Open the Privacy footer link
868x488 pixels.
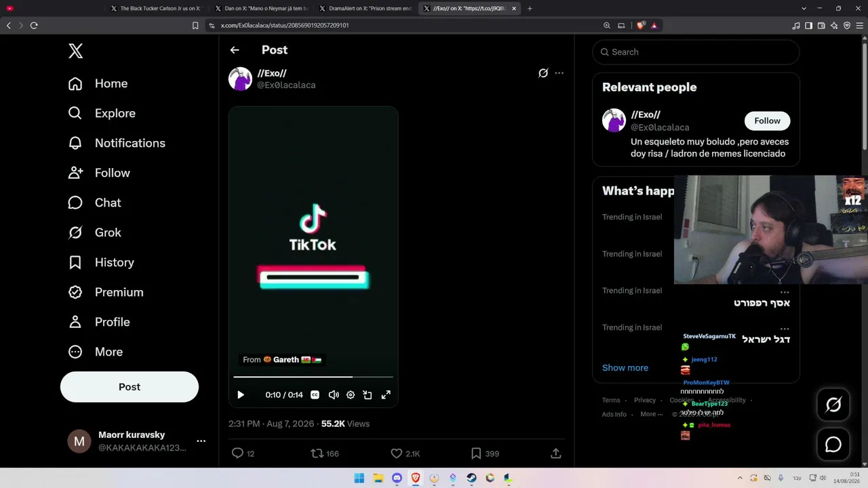[x=645, y=400]
